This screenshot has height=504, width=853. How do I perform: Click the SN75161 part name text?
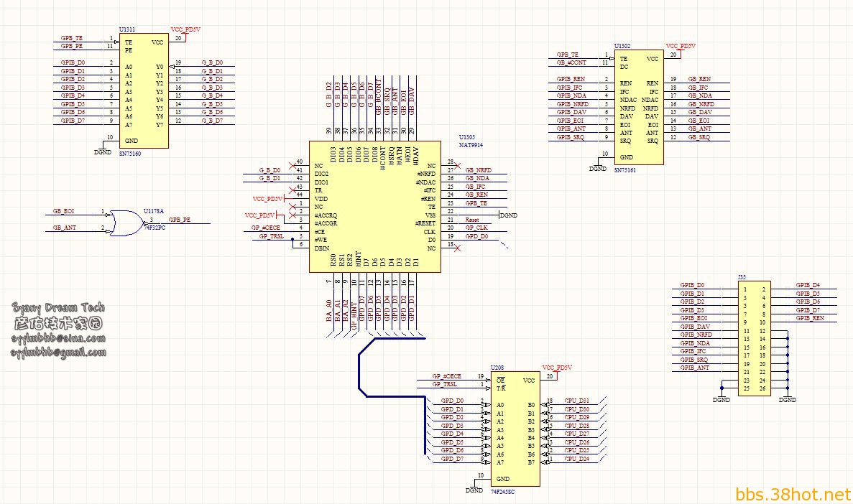[625, 170]
